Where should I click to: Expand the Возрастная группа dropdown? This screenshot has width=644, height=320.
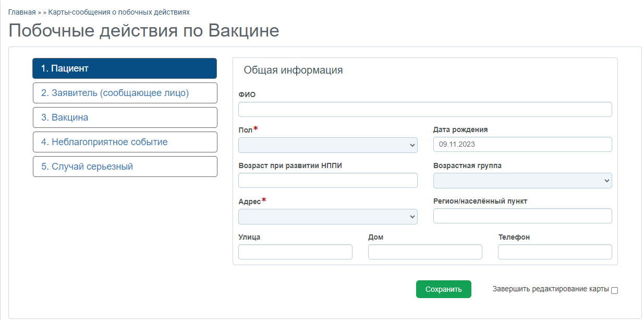(x=522, y=181)
